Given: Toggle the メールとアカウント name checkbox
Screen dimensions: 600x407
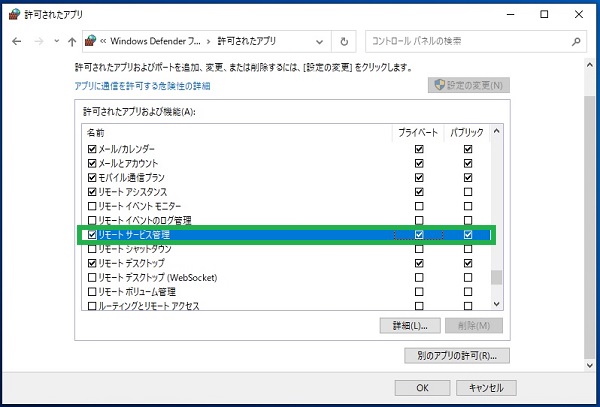Looking at the screenshot, I should 92,163.
